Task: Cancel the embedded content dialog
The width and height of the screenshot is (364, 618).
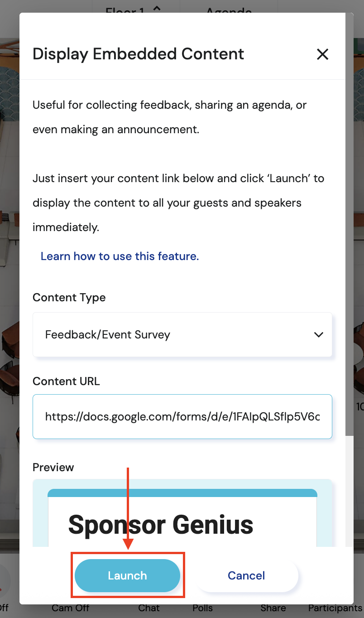Action: [246, 575]
